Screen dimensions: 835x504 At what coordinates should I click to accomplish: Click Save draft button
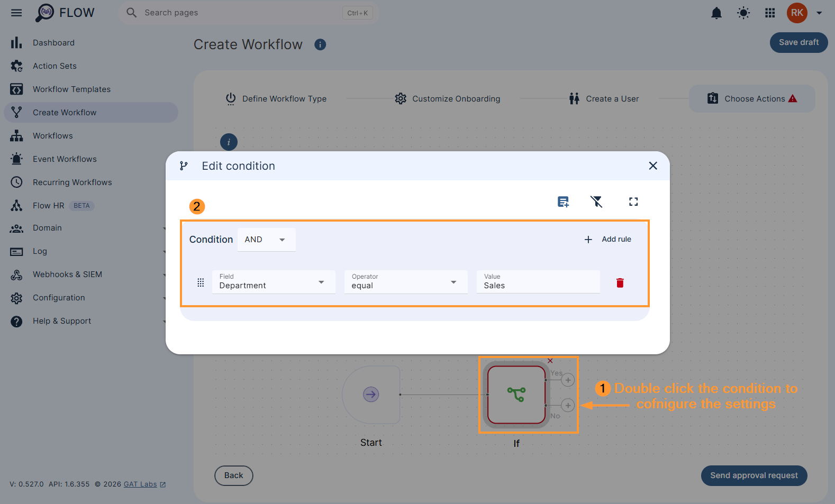[x=798, y=42]
